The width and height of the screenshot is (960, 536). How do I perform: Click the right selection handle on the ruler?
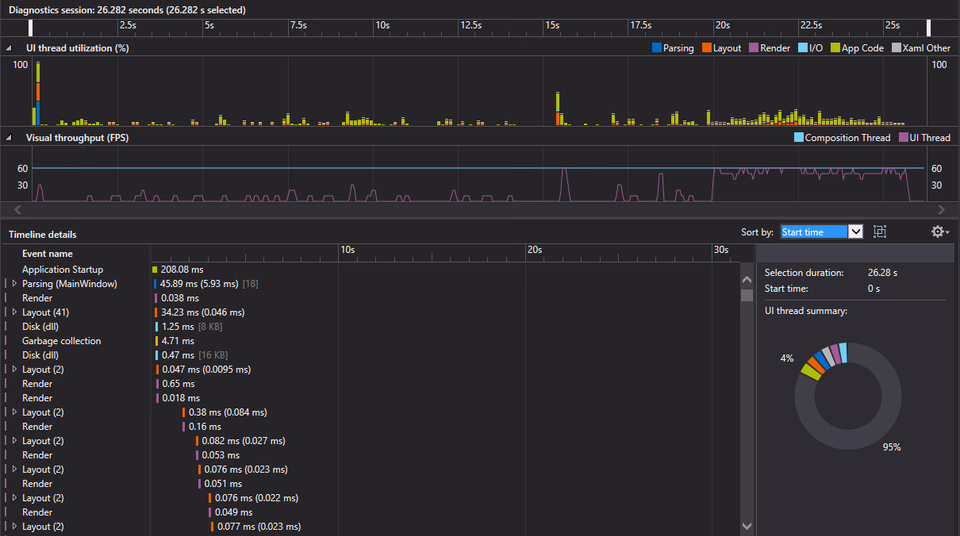[929, 28]
